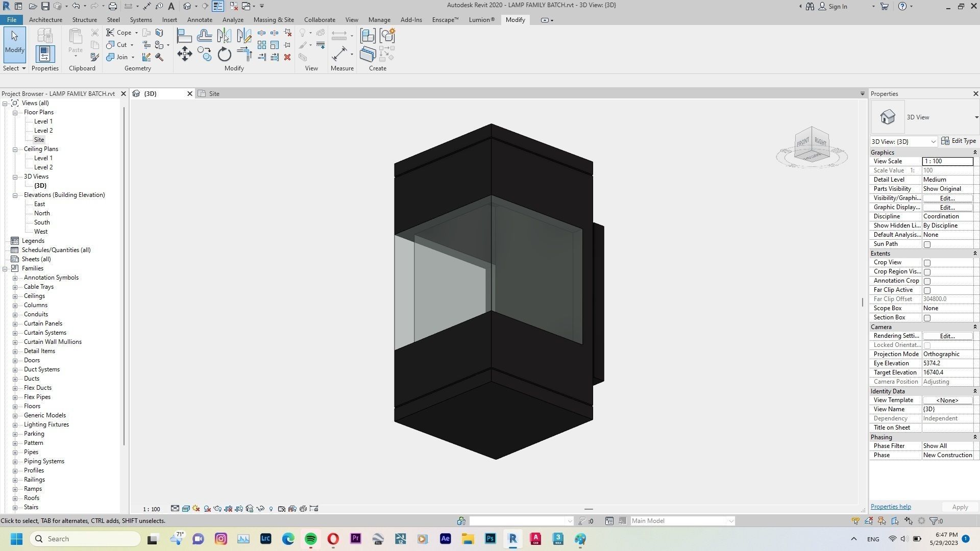
Task: Select the Move tool
Action: tap(184, 54)
